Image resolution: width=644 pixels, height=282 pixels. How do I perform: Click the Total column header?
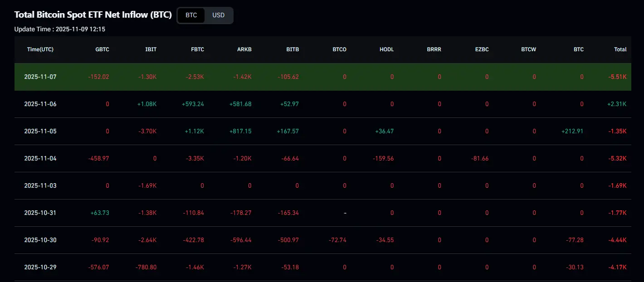pos(620,49)
